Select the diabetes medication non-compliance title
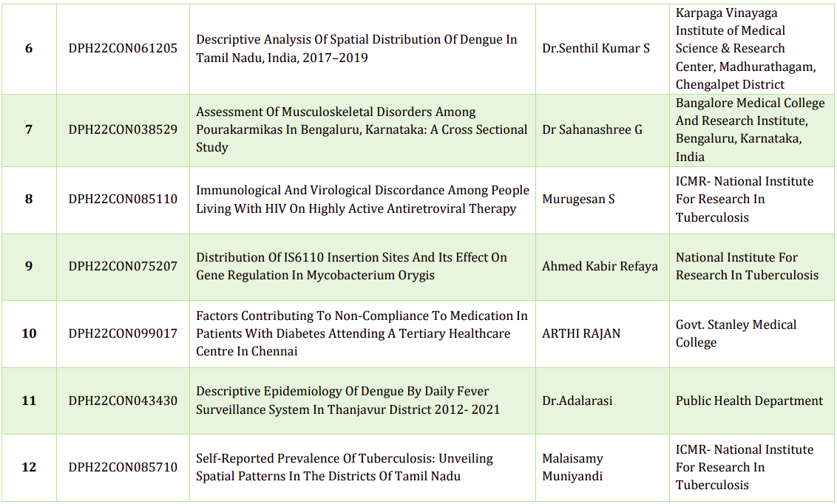This screenshot has height=504, width=837. coord(362,334)
